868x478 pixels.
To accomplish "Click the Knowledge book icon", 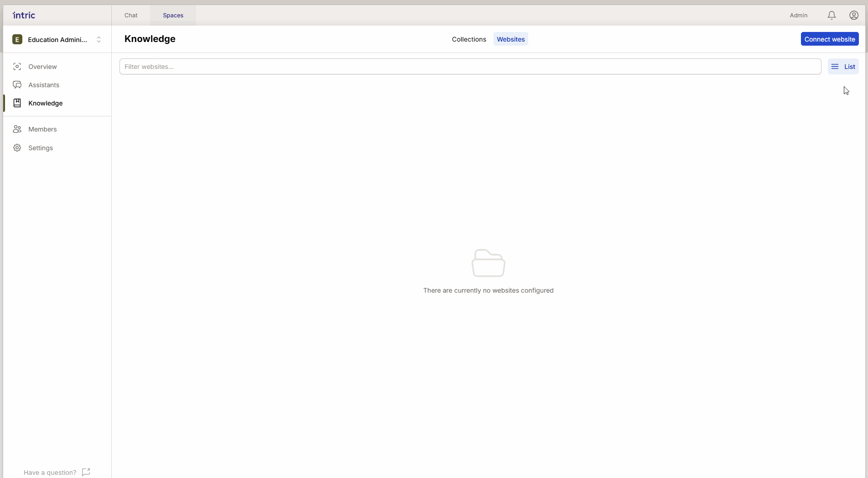I will [x=17, y=103].
